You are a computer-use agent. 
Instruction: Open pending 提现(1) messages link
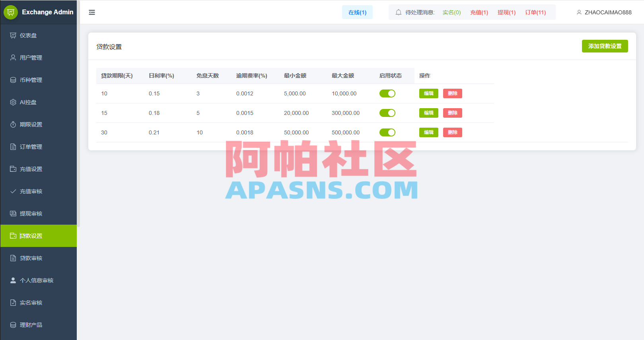(x=506, y=12)
